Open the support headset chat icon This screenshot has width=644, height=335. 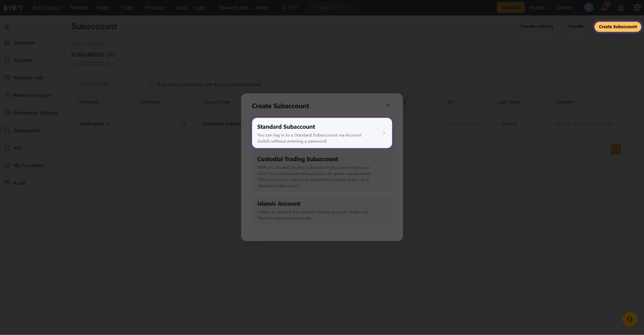[630, 319]
